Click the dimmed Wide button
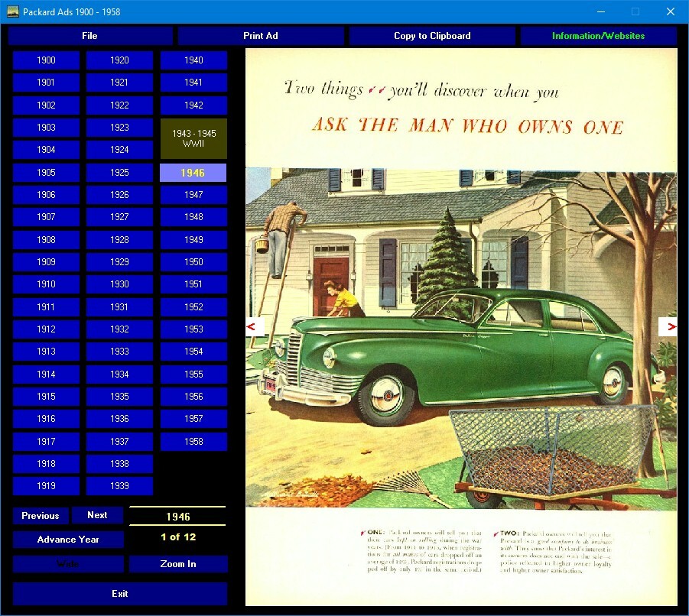This screenshot has height=616, width=689. tap(68, 564)
